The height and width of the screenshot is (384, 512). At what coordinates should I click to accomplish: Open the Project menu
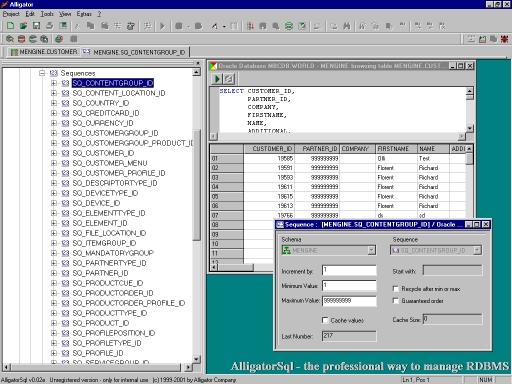[11, 14]
